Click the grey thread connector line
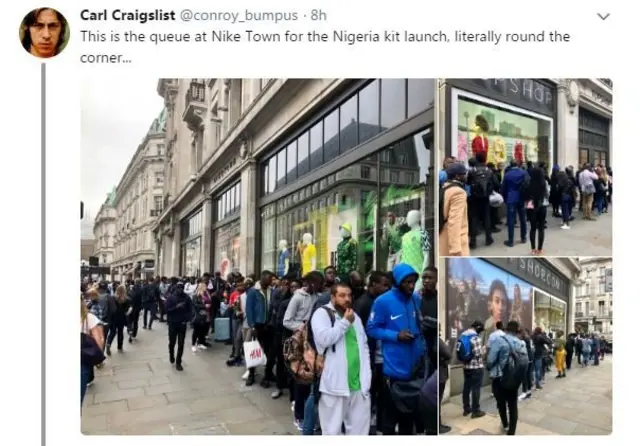Screen dimensions: 640x446 (43, 254)
